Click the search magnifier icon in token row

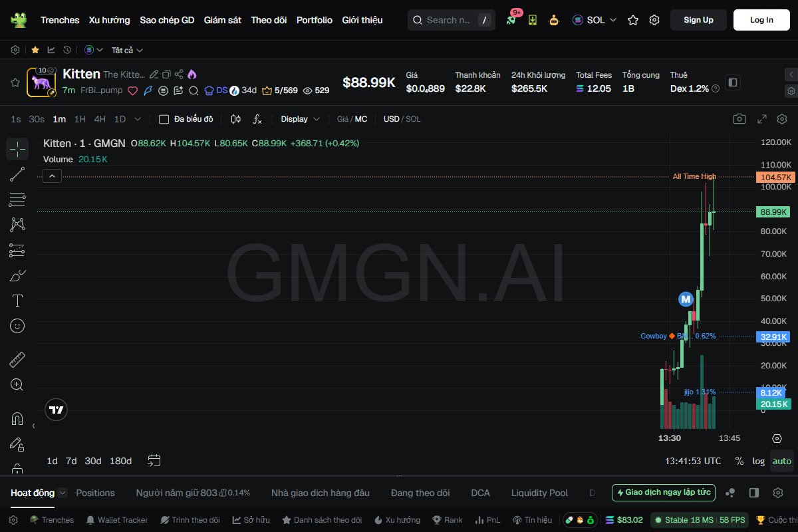coord(194,90)
